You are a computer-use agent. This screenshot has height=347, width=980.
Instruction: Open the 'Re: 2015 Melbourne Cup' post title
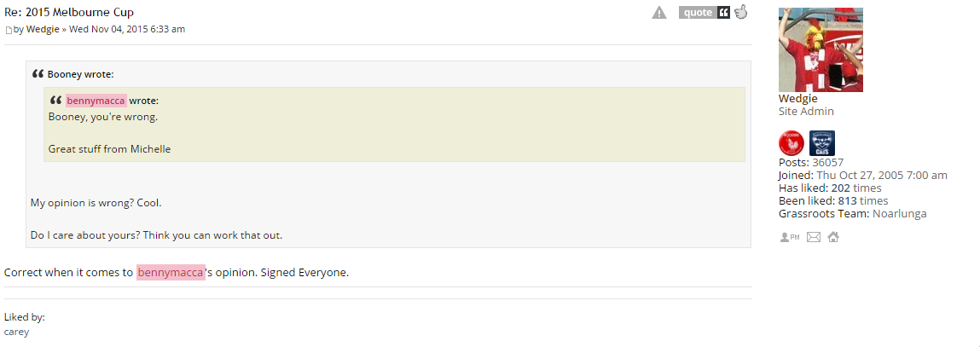pyautogui.click(x=69, y=13)
